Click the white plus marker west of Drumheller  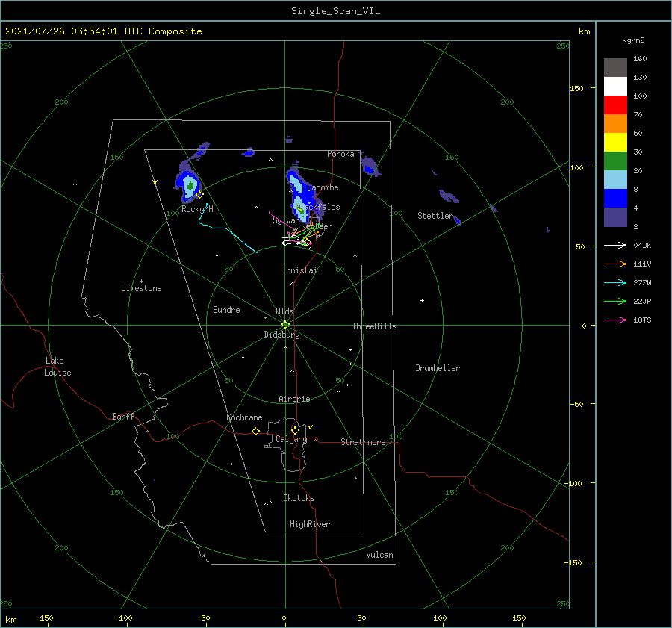pyautogui.click(x=422, y=300)
